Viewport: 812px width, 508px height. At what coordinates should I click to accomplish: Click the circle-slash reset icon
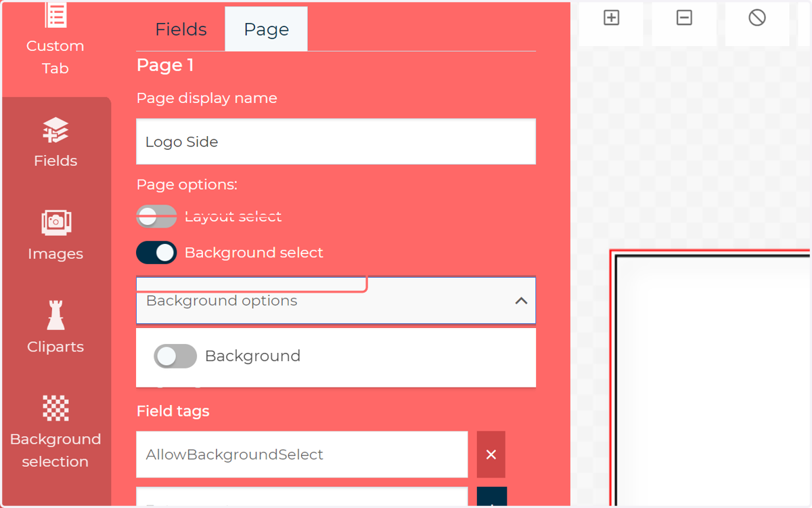tap(757, 18)
